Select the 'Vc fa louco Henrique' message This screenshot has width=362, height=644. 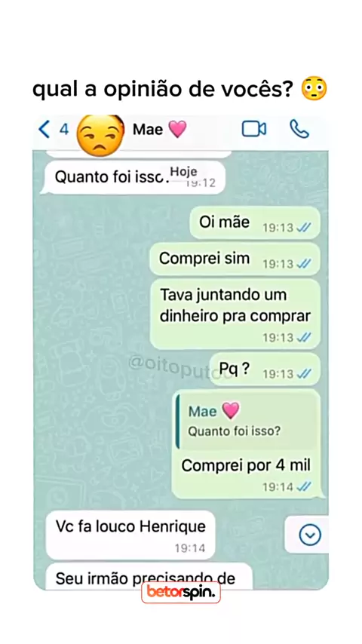tap(130, 535)
